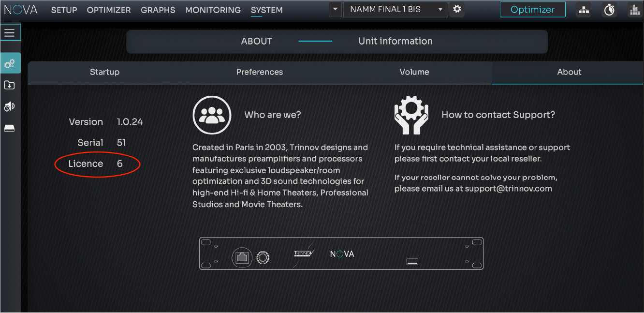
Task: Open the GRAPHS menu
Action: click(x=158, y=10)
